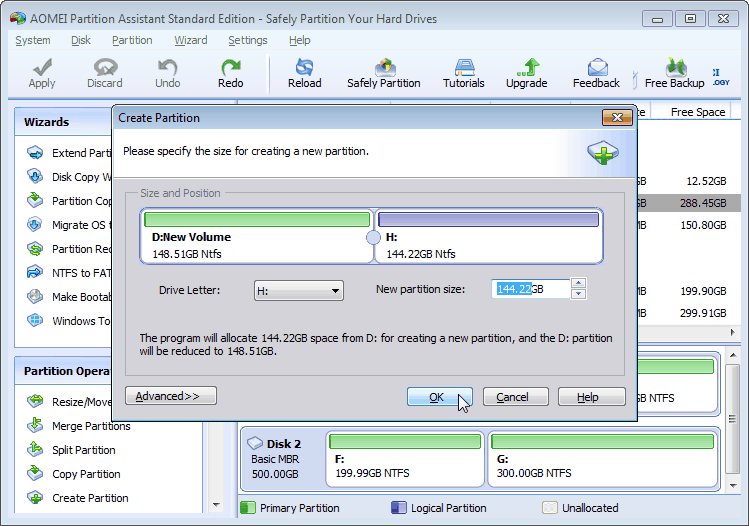Launch the Migrate OS wizard icon
This screenshot has height=526, width=749.
pos(35,225)
